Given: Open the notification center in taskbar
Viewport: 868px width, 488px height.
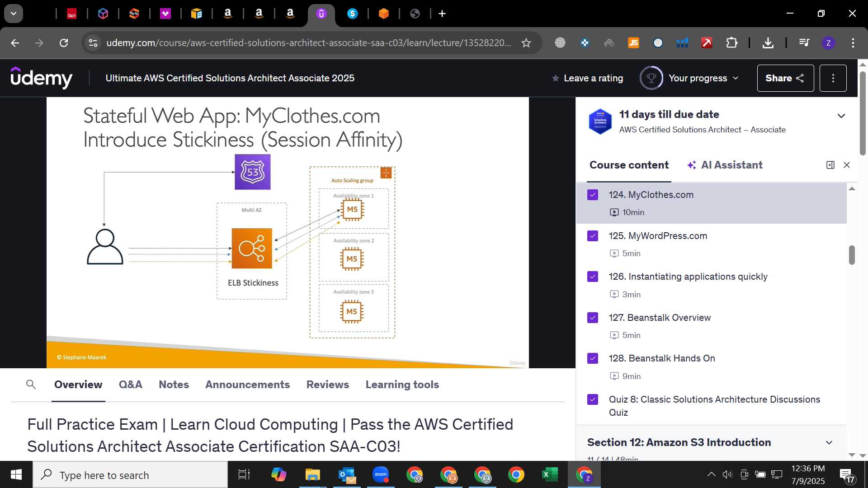Looking at the screenshot, I should pyautogui.click(x=846, y=475).
